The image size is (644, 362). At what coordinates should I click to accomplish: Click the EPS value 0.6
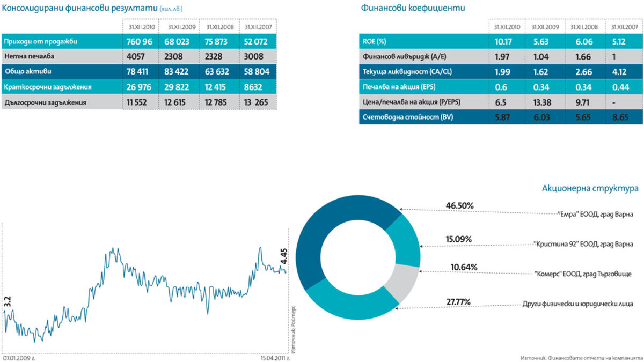click(x=500, y=86)
